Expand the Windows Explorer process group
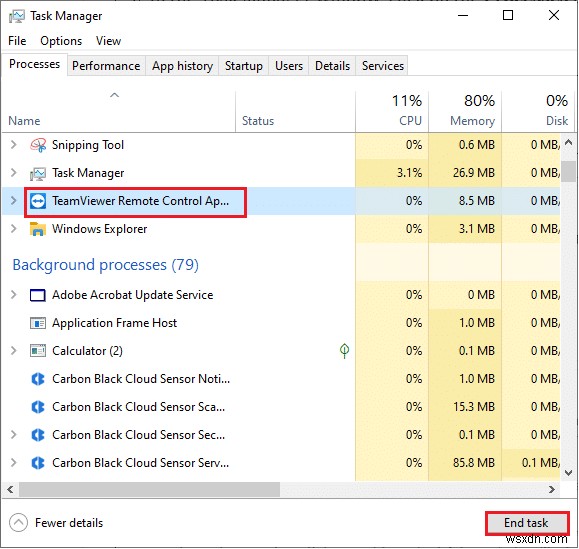This screenshot has height=549, width=579. (x=14, y=229)
